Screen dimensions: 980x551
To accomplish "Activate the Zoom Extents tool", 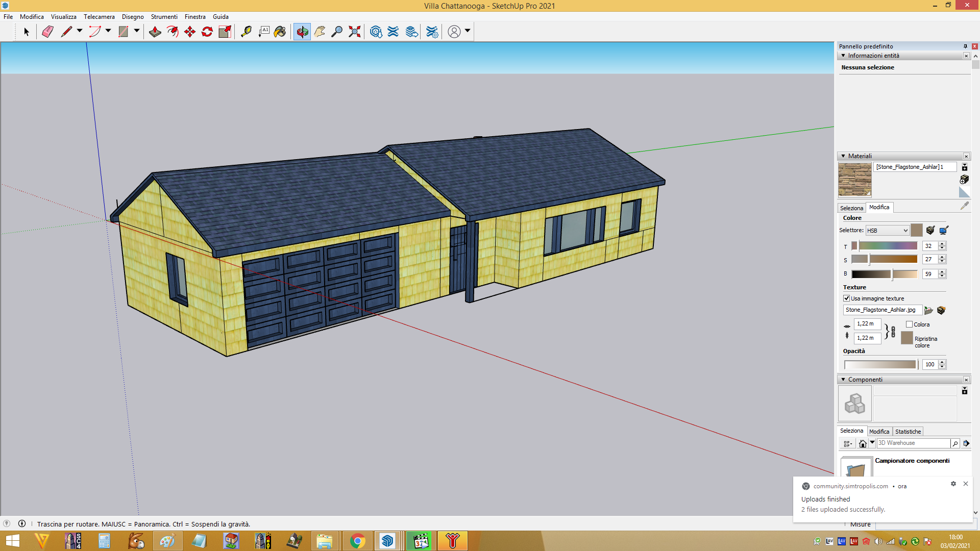I will pos(355,32).
